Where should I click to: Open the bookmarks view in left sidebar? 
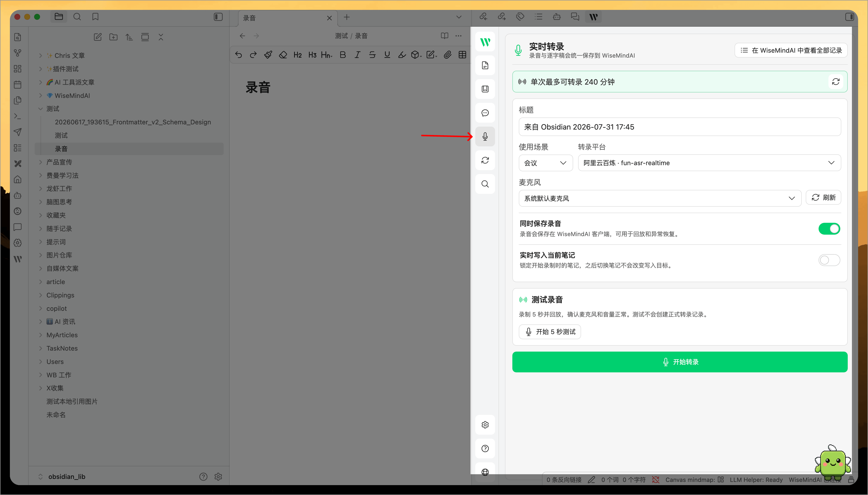[x=95, y=17]
